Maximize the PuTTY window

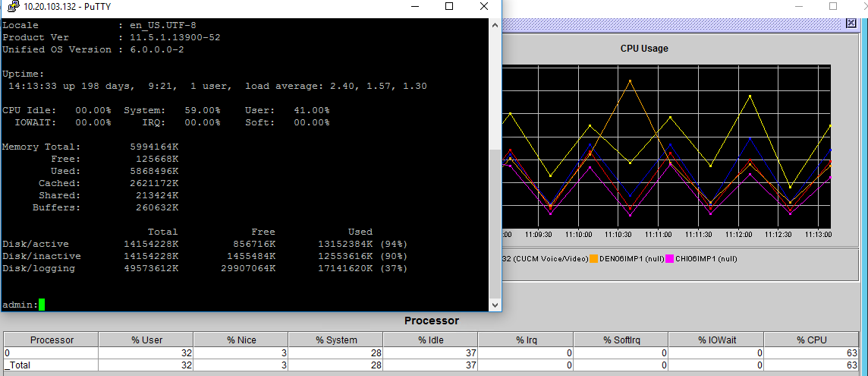(x=448, y=7)
